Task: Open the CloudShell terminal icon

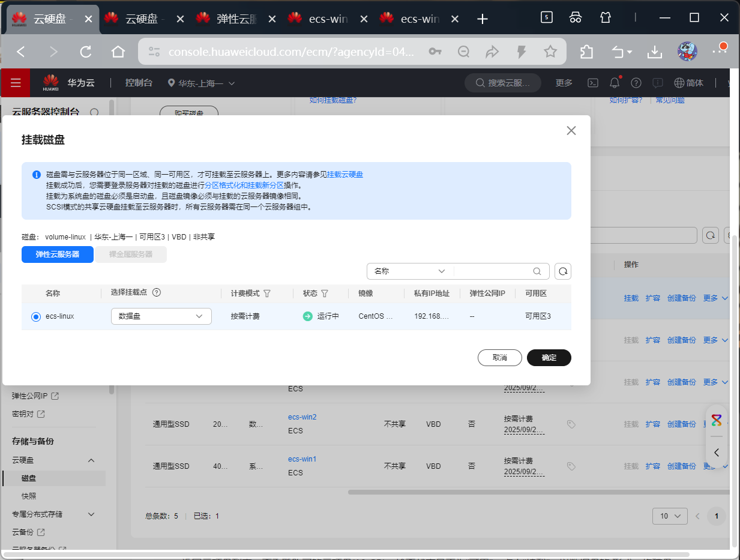Action: click(592, 83)
